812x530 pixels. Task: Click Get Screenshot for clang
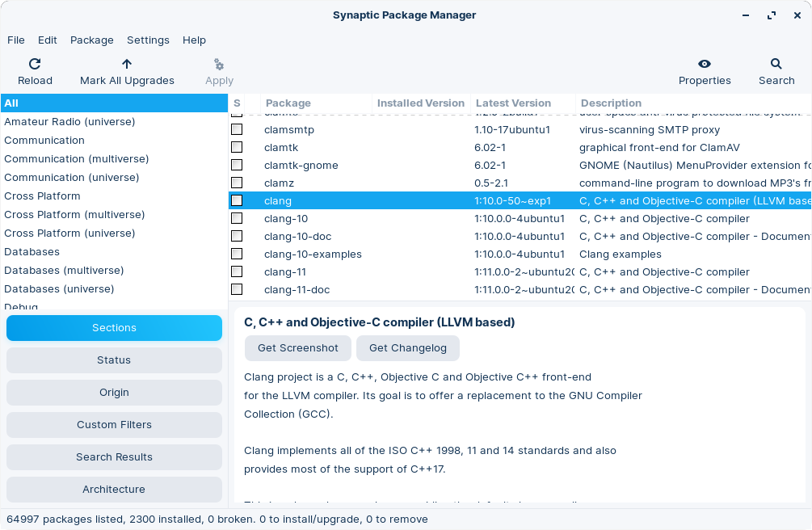point(297,348)
